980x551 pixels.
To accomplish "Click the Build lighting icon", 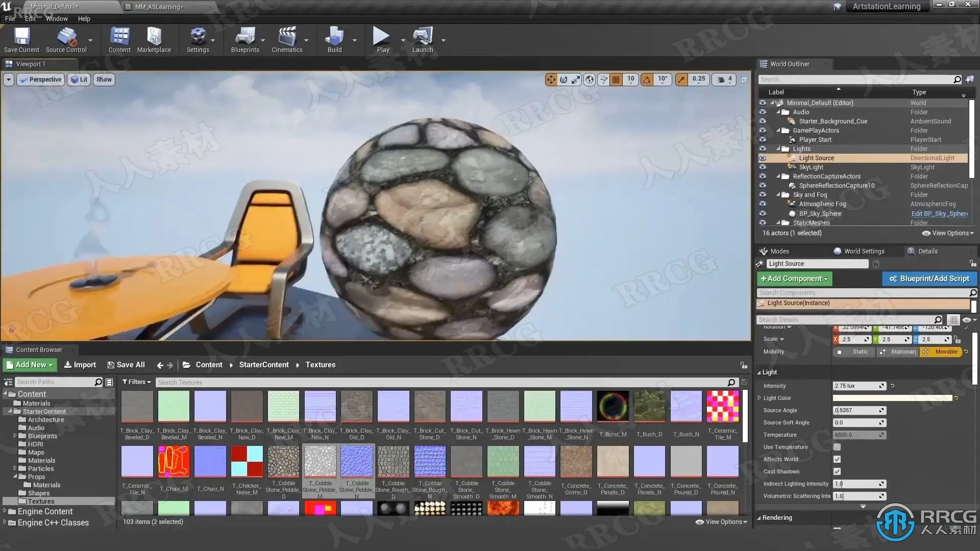I will [x=334, y=40].
